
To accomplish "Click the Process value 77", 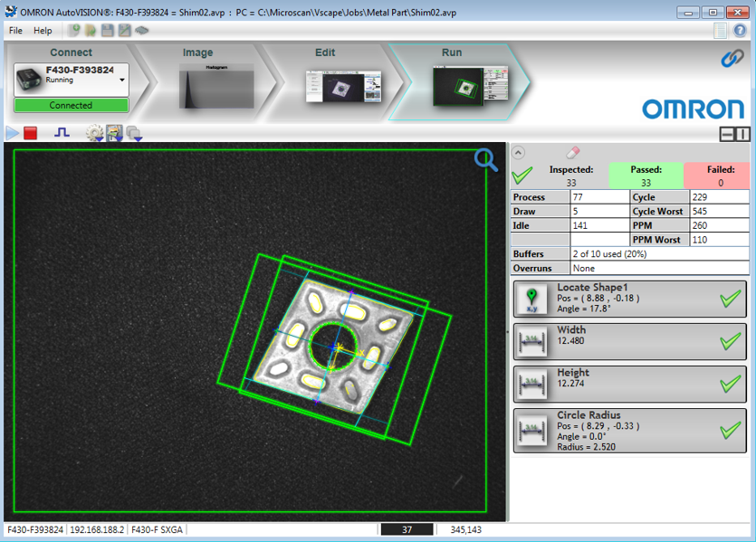I will pos(599,197).
